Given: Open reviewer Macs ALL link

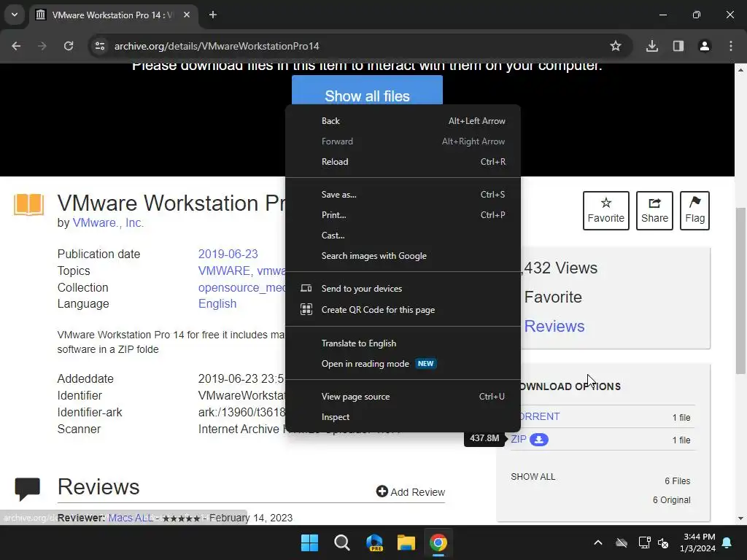Looking at the screenshot, I should point(131,518).
